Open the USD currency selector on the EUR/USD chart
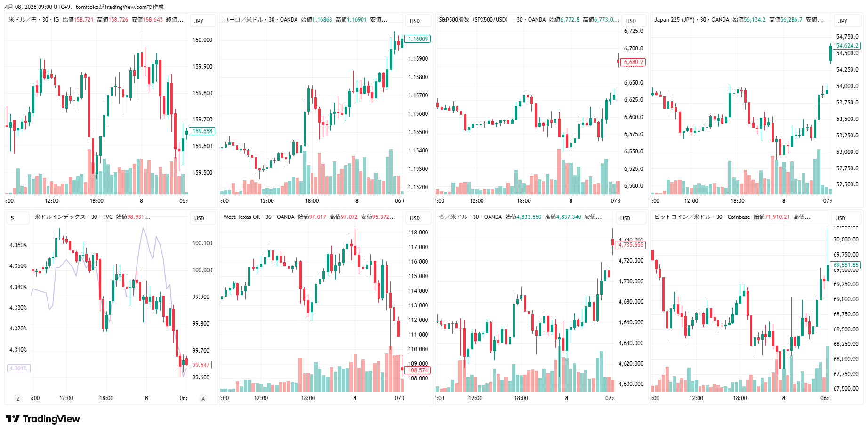868x433 pixels. click(x=415, y=21)
